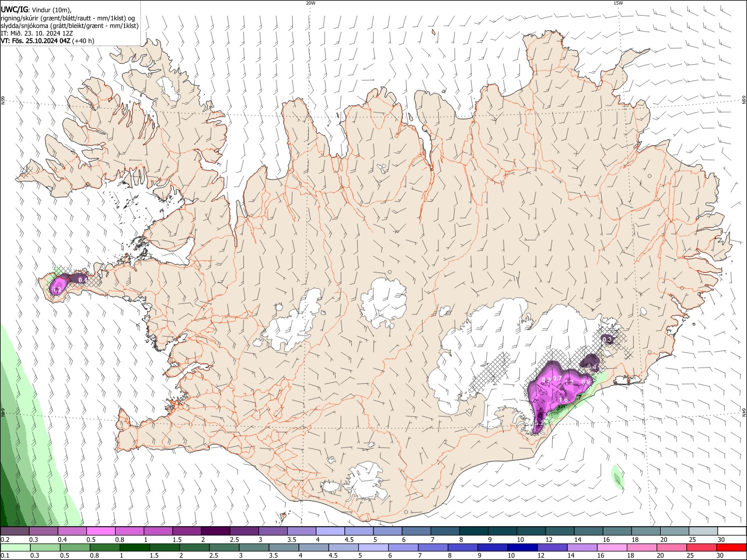747x560 pixels.
Task: Click the 'UWC/IG: Vindur (10m)' title line
Action: tap(36, 9)
